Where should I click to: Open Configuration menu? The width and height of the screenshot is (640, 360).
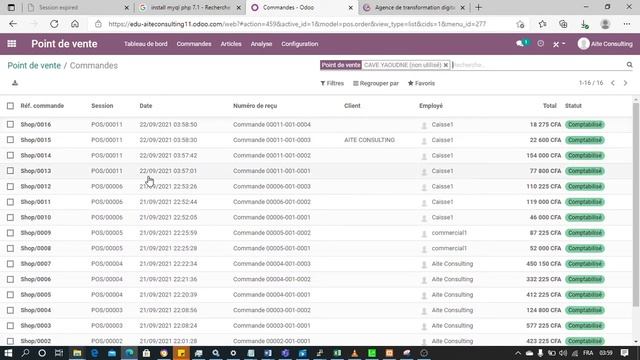pos(300,44)
